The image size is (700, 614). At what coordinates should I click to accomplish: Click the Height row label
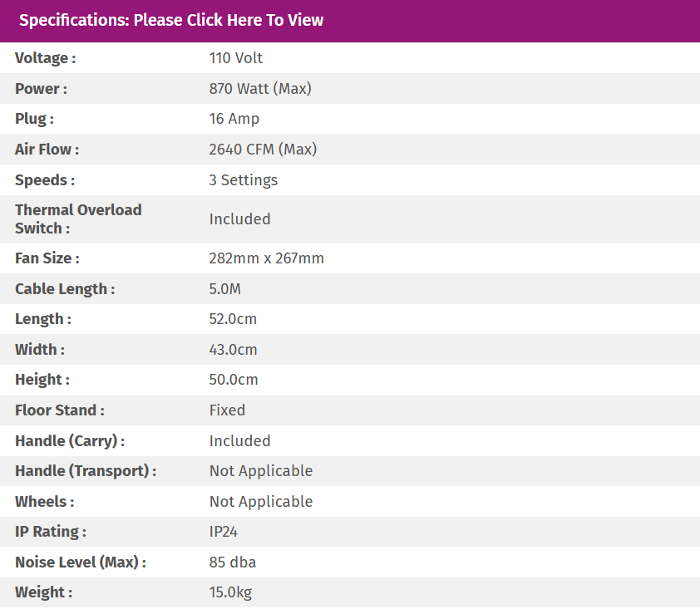pyautogui.click(x=42, y=380)
